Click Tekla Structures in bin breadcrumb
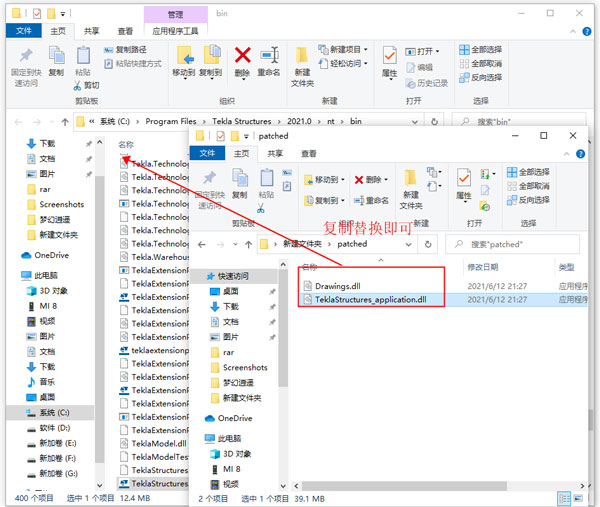 click(x=241, y=121)
